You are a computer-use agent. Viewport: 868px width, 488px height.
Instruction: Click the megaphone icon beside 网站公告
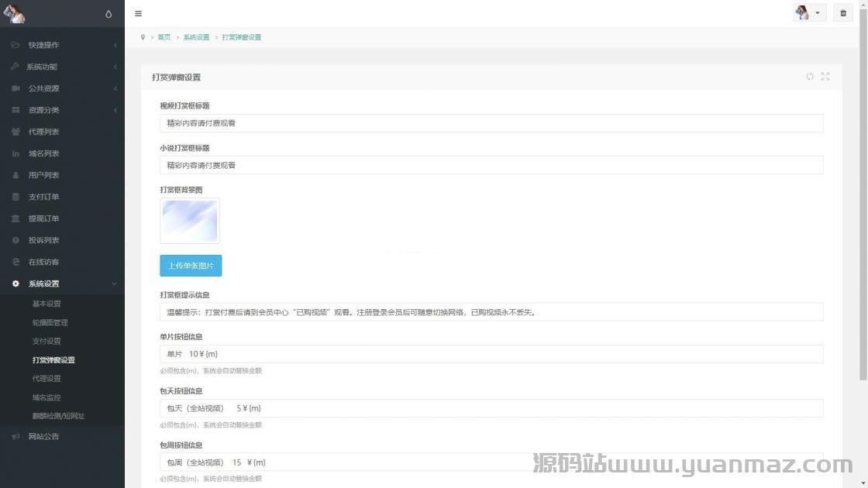click(15, 436)
